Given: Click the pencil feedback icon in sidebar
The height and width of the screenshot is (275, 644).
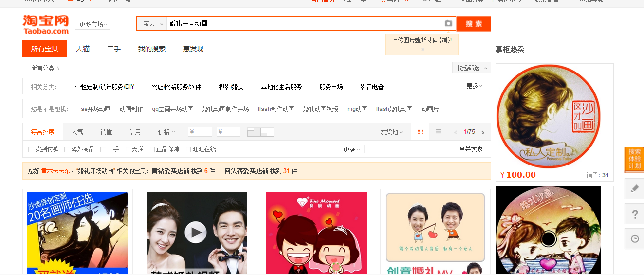Looking at the screenshot, I should (634, 188).
